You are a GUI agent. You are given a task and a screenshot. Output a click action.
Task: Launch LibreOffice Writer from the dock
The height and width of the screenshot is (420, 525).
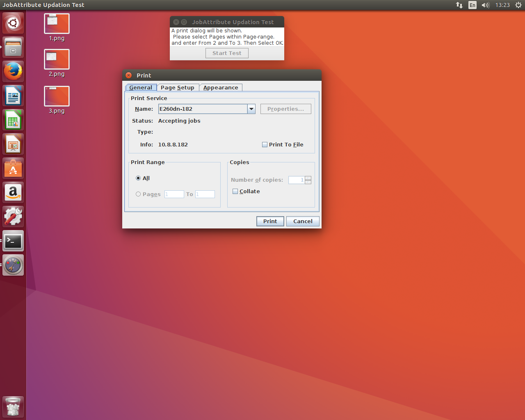(x=13, y=96)
